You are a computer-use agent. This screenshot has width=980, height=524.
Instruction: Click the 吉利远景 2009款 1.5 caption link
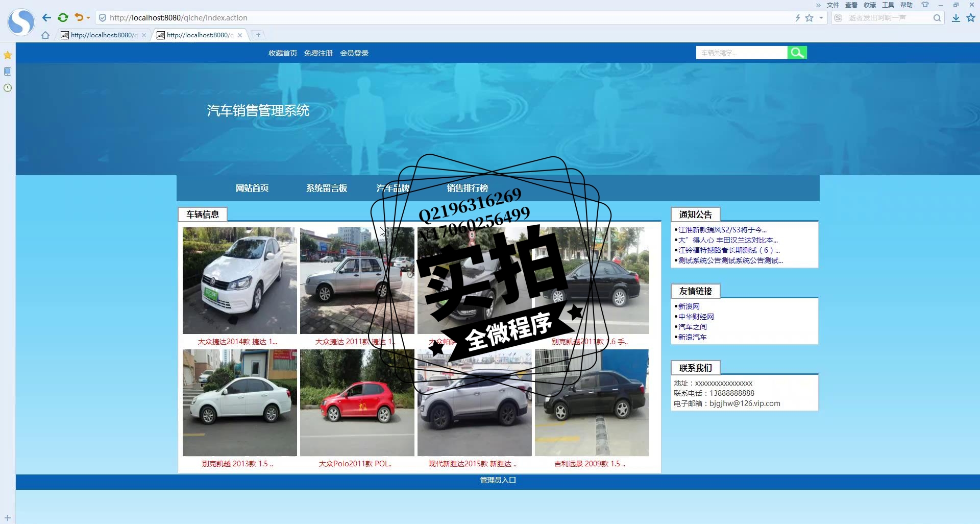590,464
